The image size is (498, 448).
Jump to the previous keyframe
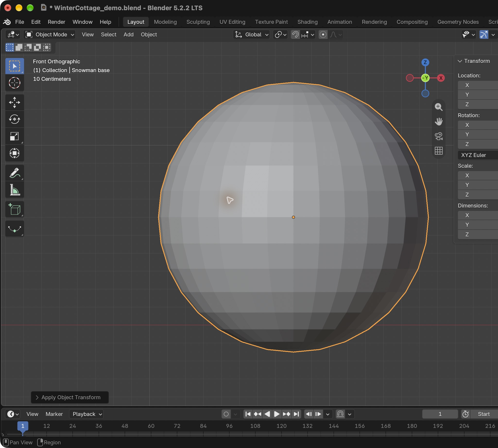click(x=258, y=414)
